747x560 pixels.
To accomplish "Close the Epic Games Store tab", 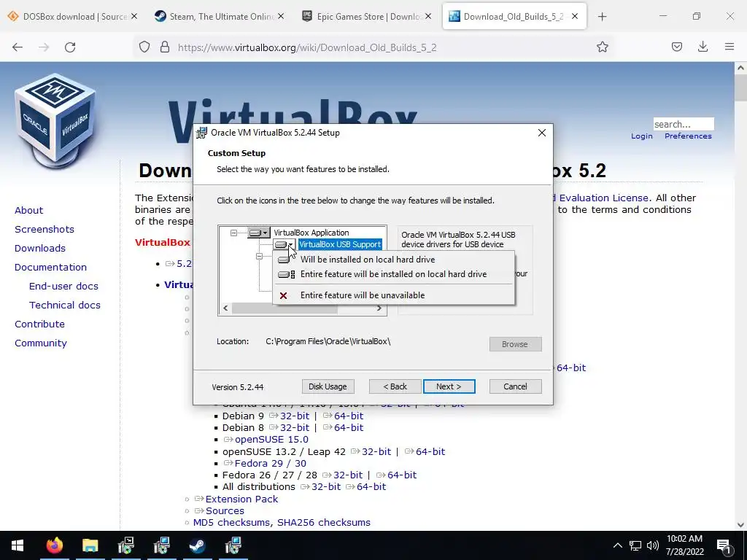I will 428,17.
